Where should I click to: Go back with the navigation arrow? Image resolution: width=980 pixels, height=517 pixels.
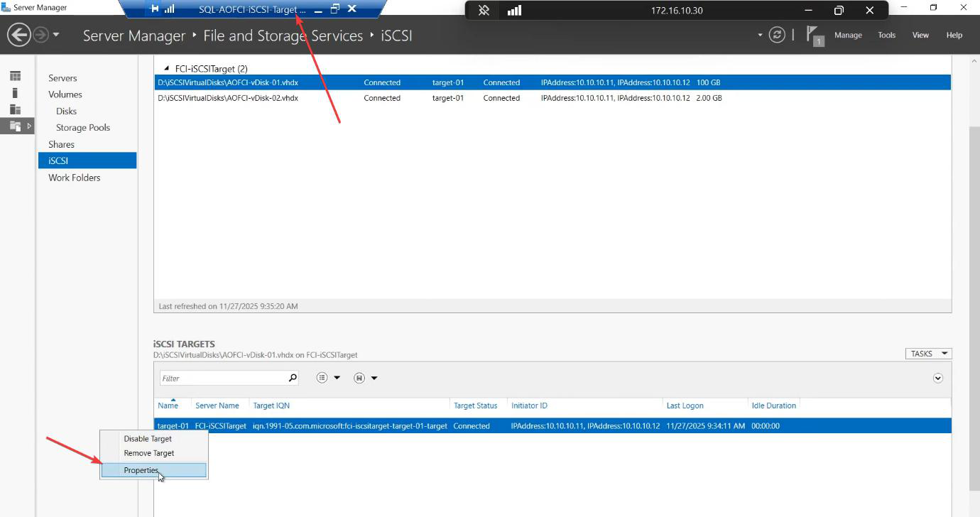click(19, 35)
